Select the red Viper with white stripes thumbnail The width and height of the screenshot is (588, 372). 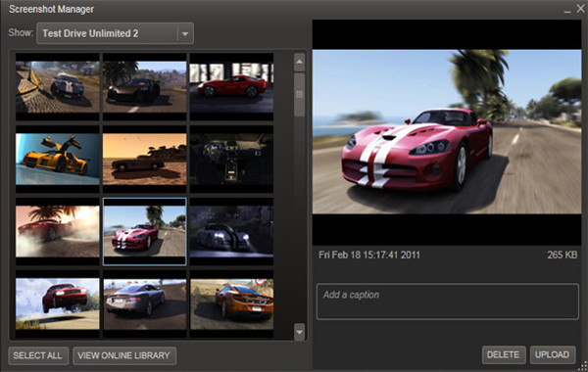click(x=144, y=231)
